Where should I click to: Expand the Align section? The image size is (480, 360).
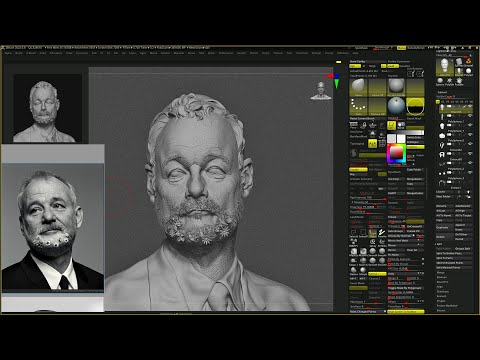[440, 287]
